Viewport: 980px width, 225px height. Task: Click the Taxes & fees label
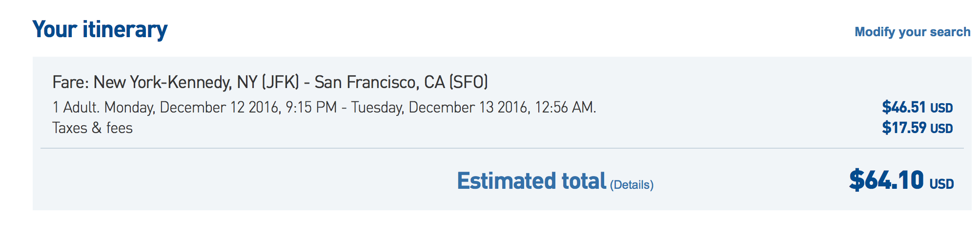point(92,128)
